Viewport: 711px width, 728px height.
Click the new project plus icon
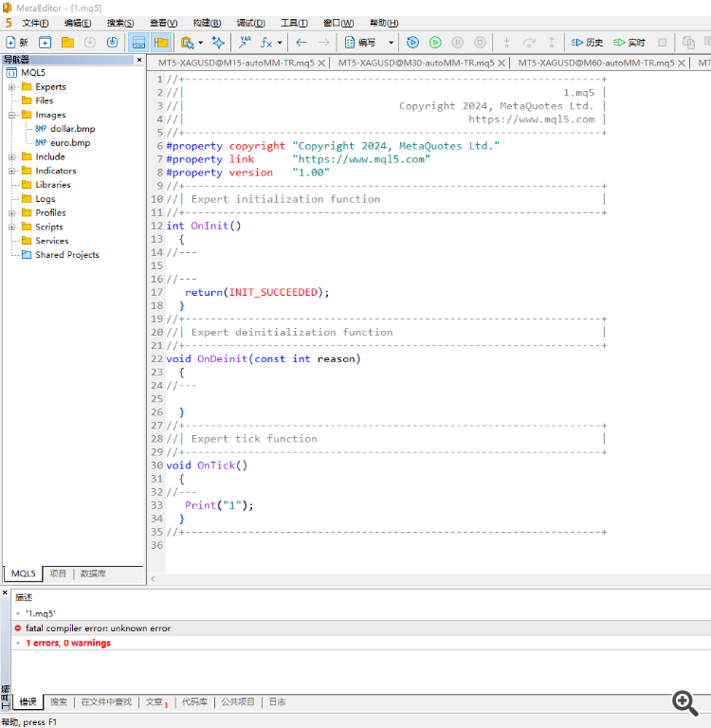click(x=46, y=43)
